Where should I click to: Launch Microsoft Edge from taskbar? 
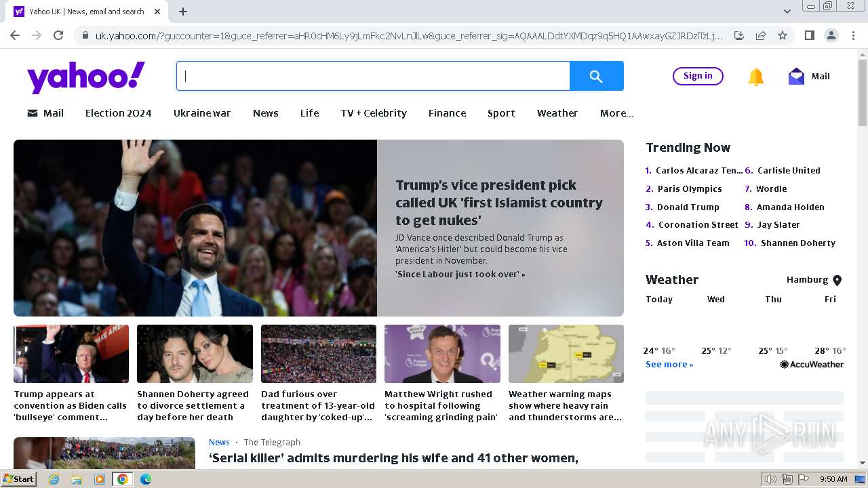pyautogui.click(x=146, y=479)
